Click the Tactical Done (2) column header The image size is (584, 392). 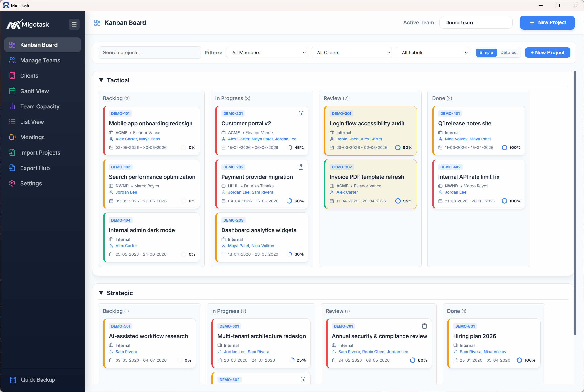442,98
